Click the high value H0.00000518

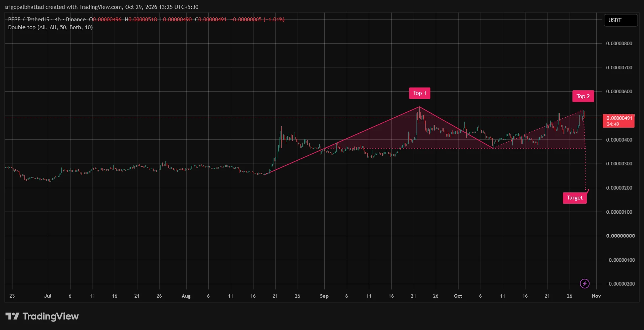pos(141,20)
